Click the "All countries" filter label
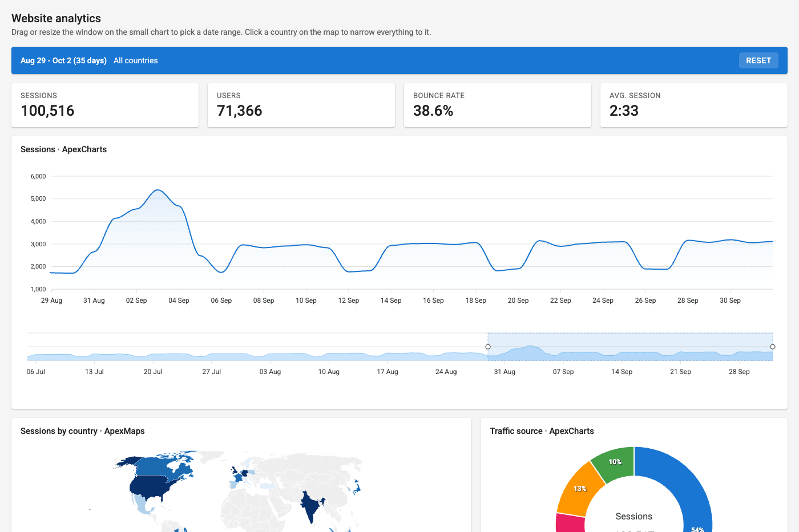The image size is (799, 532). [x=136, y=60]
